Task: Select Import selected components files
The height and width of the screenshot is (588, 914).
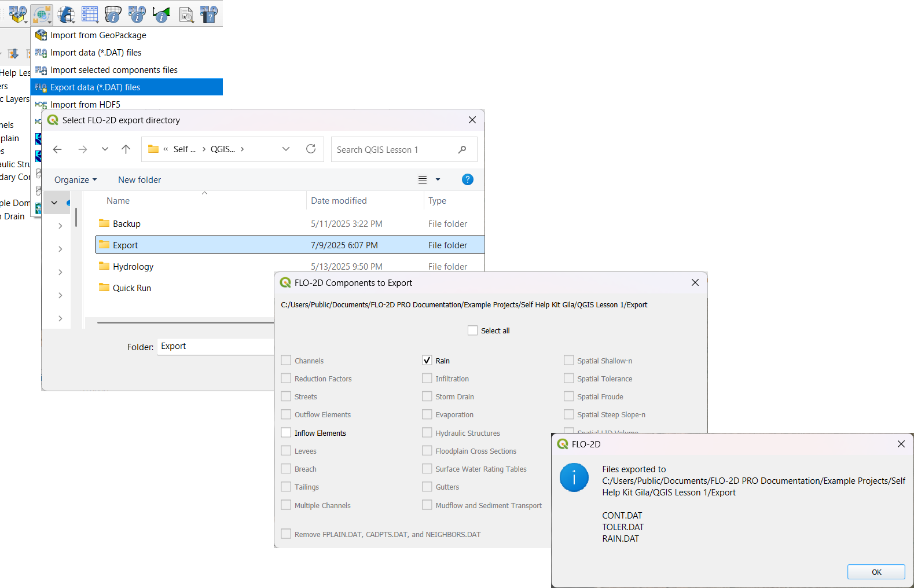Action: (x=114, y=70)
